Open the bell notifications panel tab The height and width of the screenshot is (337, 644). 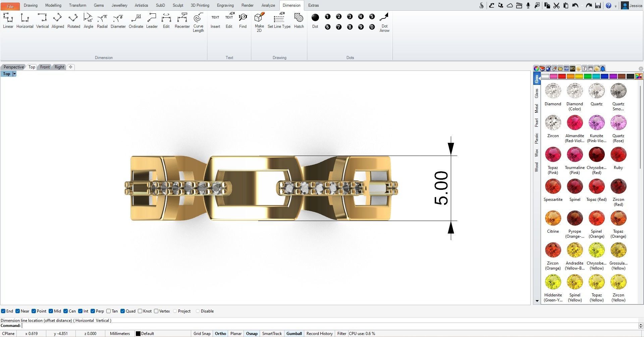(603, 68)
